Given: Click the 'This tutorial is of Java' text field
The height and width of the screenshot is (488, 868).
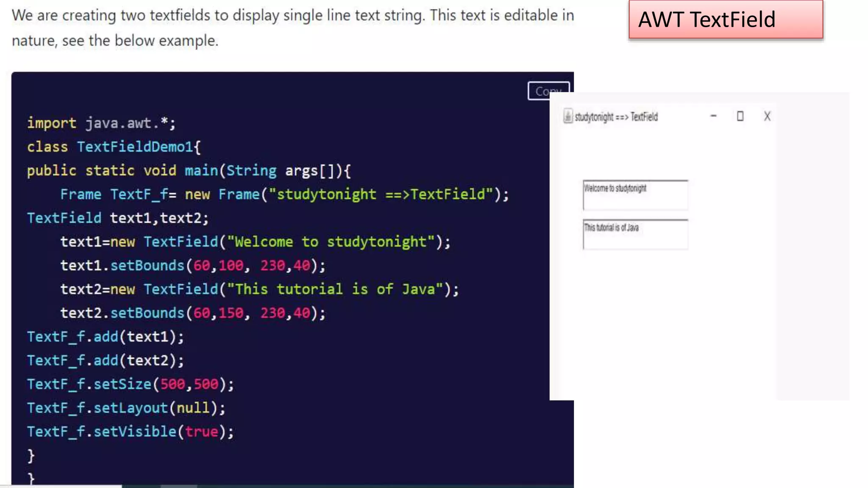Looking at the screenshot, I should pos(635,234).
